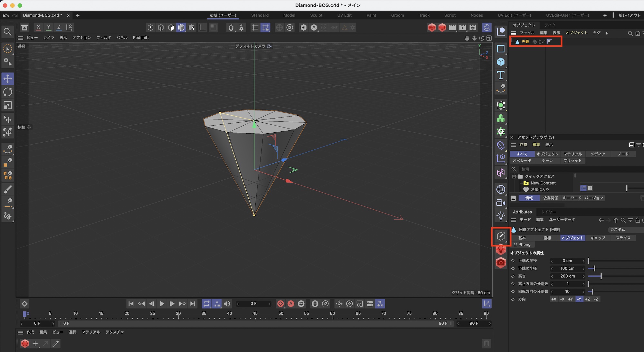644x352 pixels.
Task: Select the Rotate tool in left toolbar
Action: (x=8, y=92)
